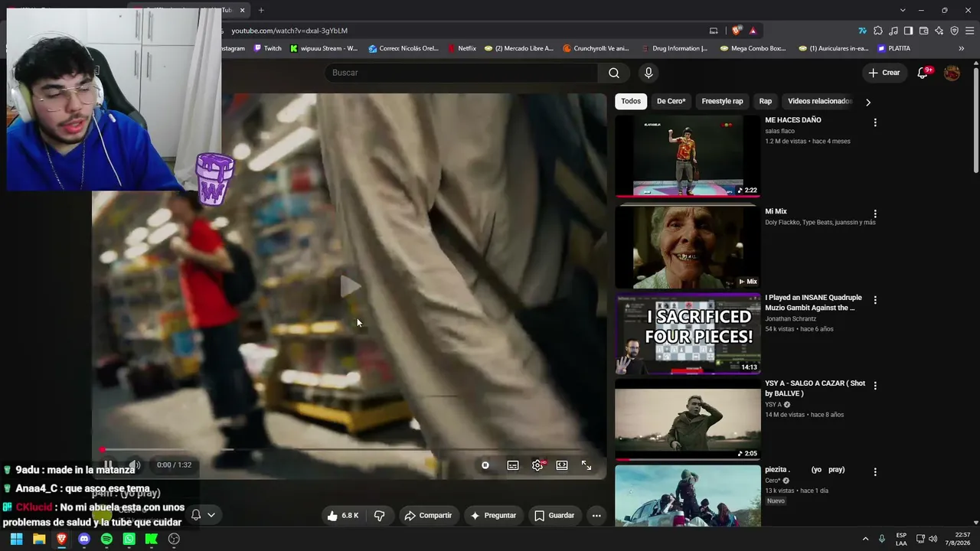
Task: Open WhatsApp from the taskbar
Action: click(129, 539)
